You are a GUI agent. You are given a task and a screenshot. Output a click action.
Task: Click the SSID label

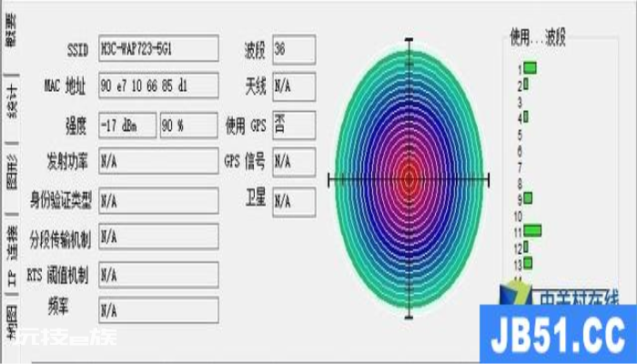77,50
